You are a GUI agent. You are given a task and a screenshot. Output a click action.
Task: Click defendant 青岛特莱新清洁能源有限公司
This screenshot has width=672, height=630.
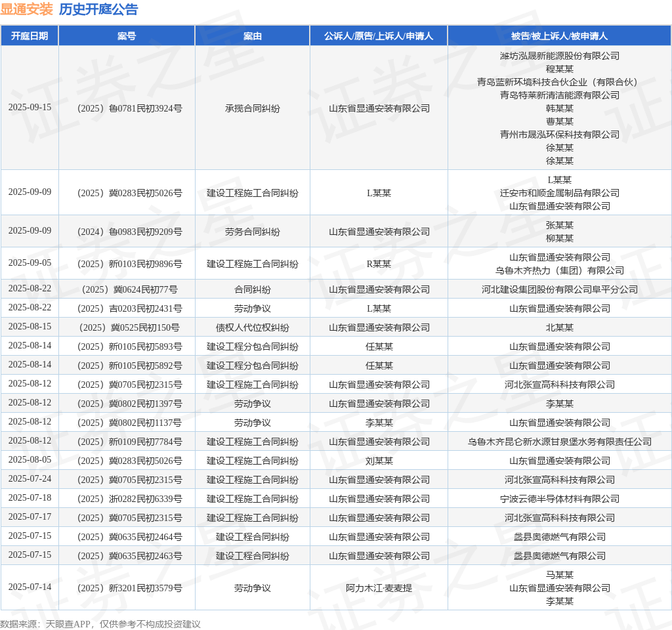[x=559, y=95]
